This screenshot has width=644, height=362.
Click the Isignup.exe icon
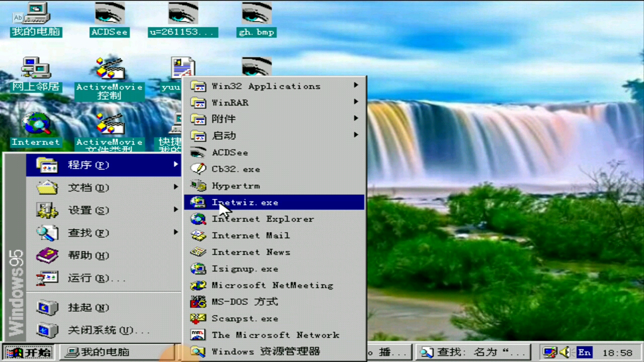pos(198,268)
